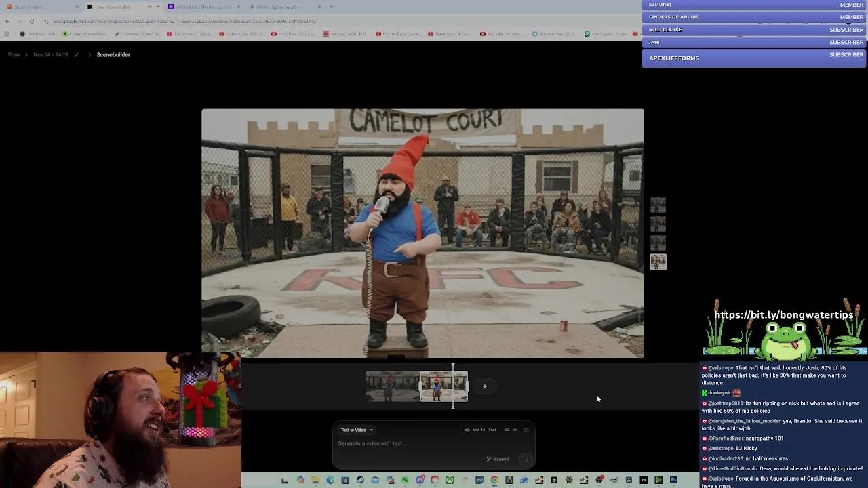This screenshot has height=488, width=868.
Task: Open the Nov 14 - 14:19 project breadcrumb
Action: click(x=51, y=54)
